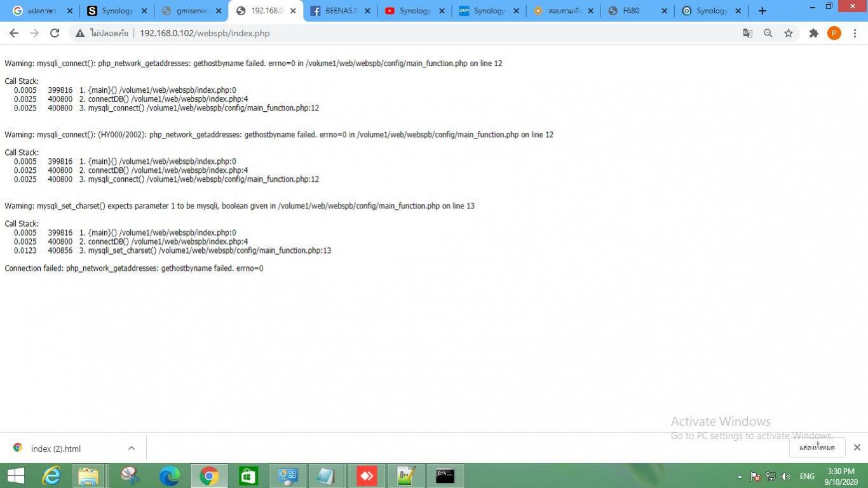
Task: Click the แสดงทั้งหมด show all downloads button
Action: pyautogui.click(x=817, y=447)
